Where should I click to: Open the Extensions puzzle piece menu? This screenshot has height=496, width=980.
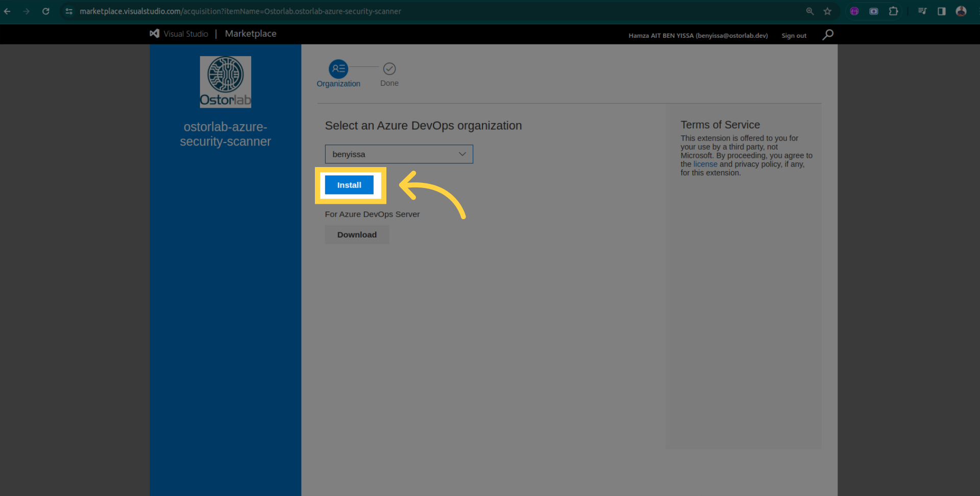pyautogui.click(x=893, y=11)
